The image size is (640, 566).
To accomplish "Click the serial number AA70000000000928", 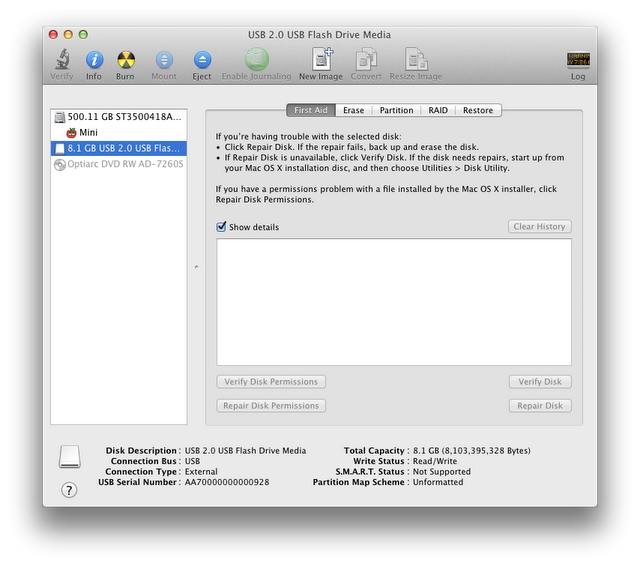I will coord(227,482).
